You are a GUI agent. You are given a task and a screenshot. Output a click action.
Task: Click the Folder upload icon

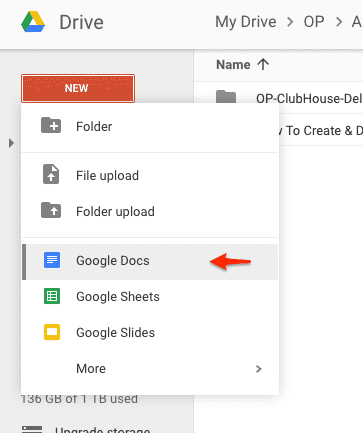click(51, 210)
